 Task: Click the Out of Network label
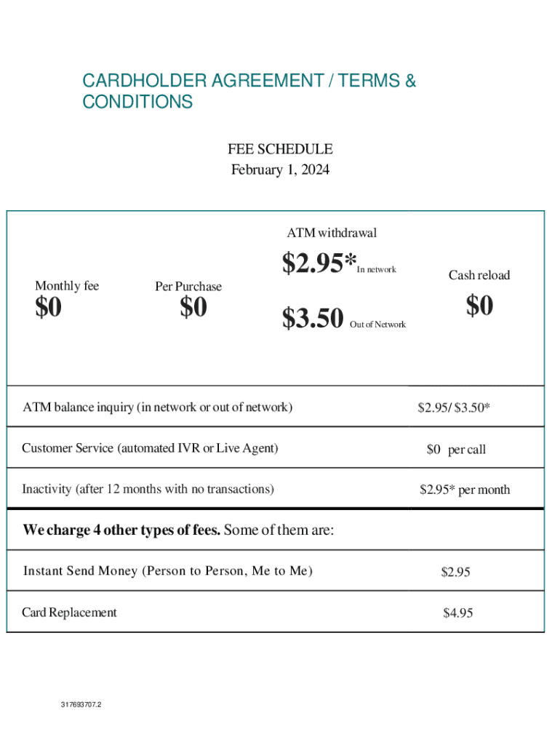(377, 324)
